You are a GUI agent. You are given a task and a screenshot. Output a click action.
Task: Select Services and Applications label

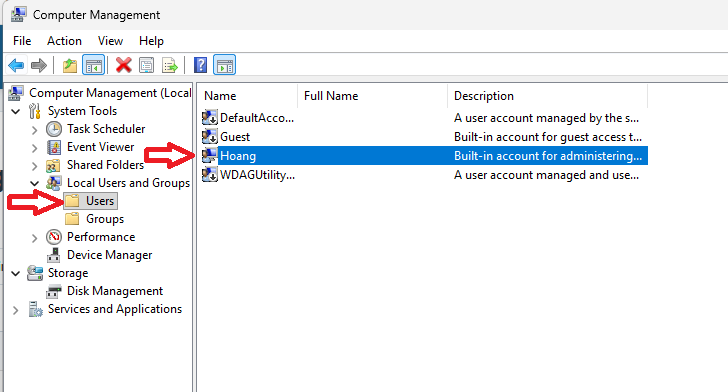click(115, 309)
